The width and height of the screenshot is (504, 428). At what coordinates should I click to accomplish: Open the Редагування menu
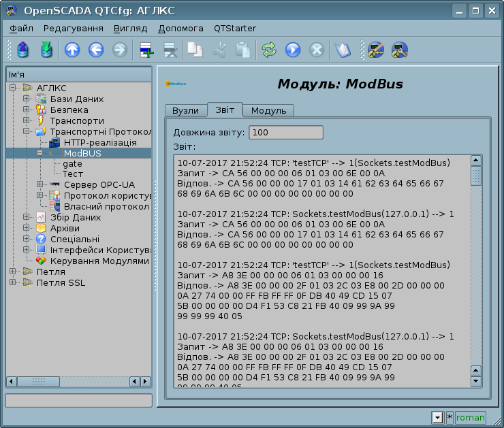click(74, 29)
